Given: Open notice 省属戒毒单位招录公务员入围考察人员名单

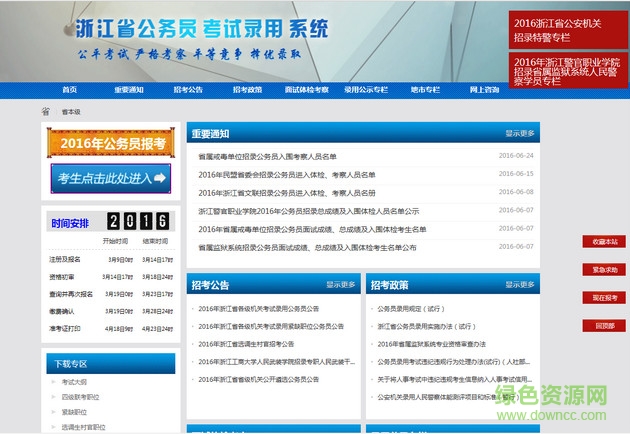Looking at the screenshot, I should (x=267, y=156).
